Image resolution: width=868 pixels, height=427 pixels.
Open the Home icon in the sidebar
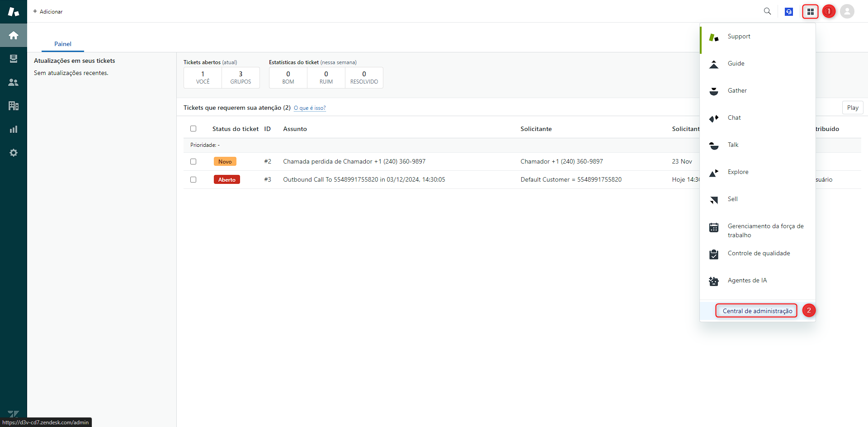[x=14, y=35]
